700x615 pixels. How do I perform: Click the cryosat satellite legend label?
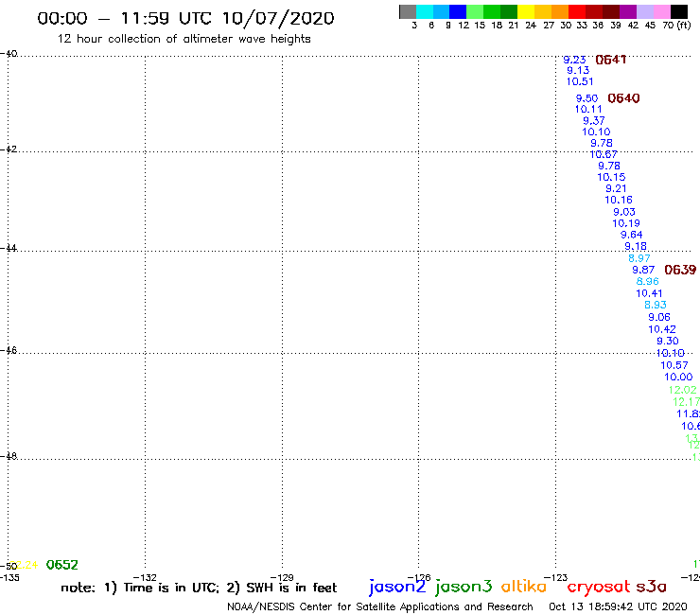[x=599, y=588]
